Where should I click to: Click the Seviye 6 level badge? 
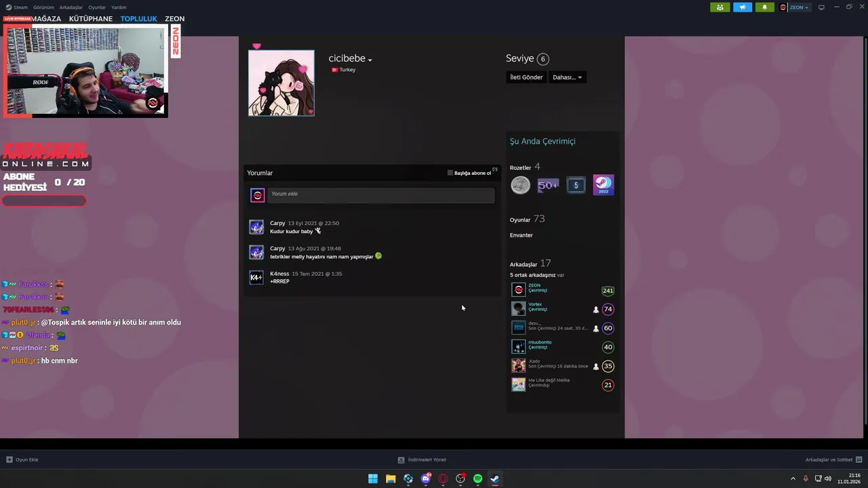coord(542,59)
